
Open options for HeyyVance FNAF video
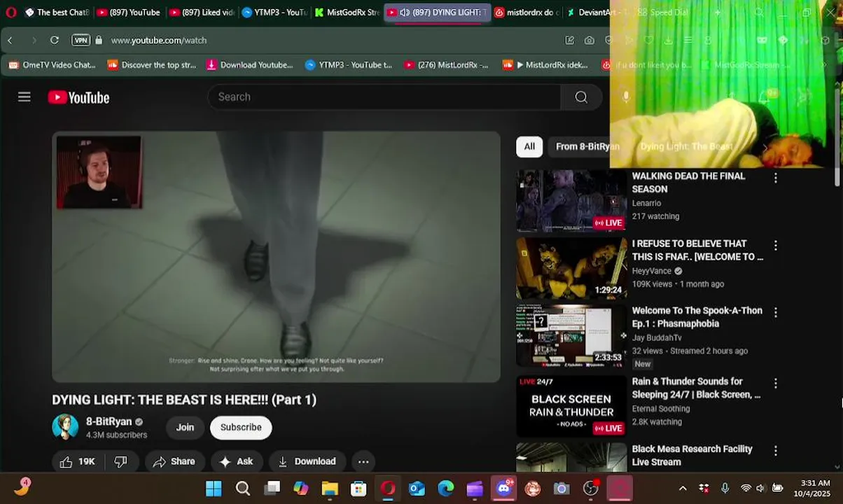click(x=775, y=246)
